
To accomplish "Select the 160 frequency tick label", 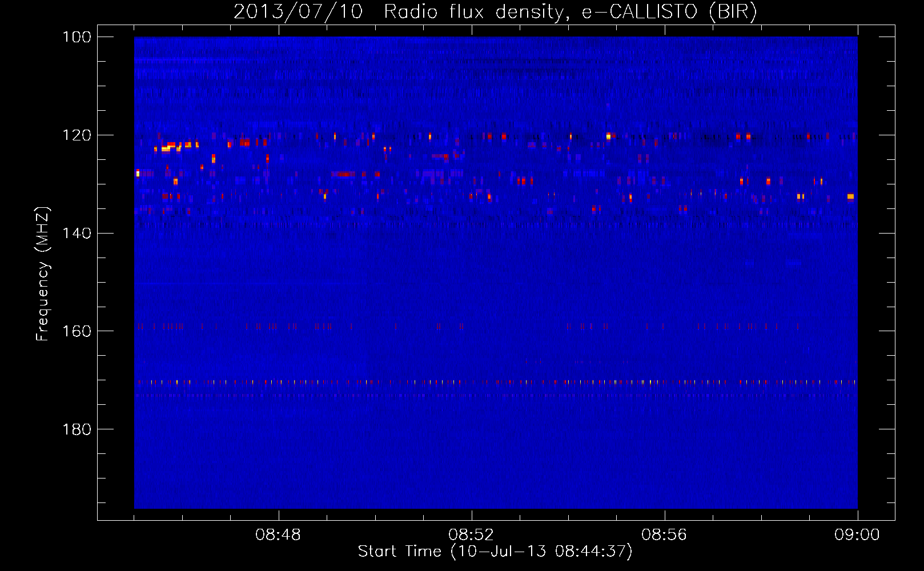I will [77, 331].
